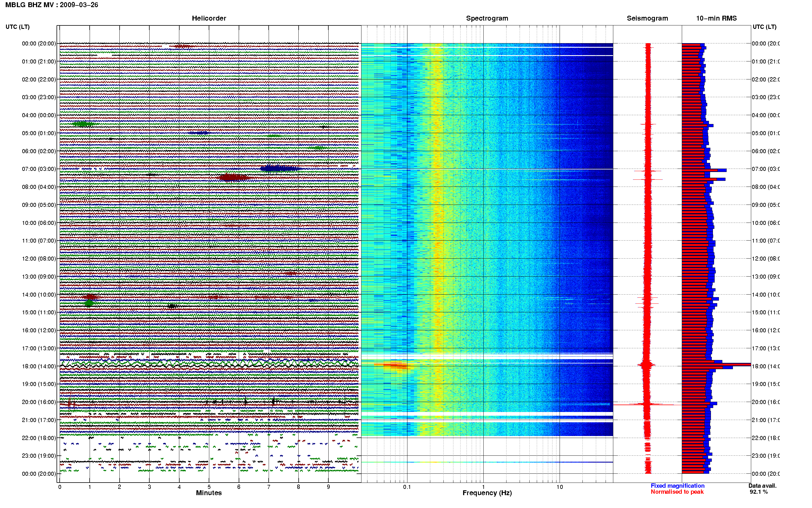Click helicorder time label "06:00 (02:00)"
812x508 pixels.
(x=39, y=151)
